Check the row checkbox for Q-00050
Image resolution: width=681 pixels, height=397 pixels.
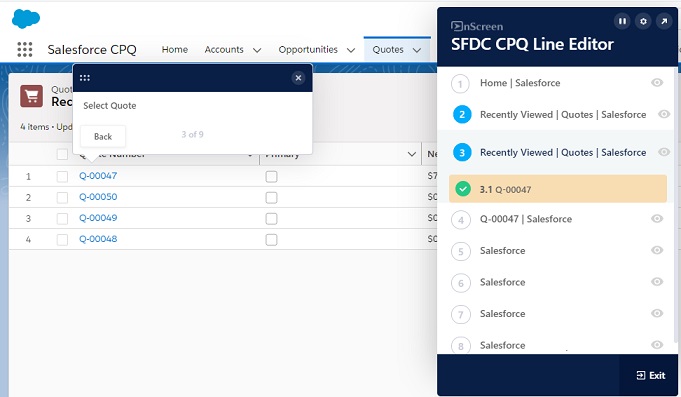63,198
